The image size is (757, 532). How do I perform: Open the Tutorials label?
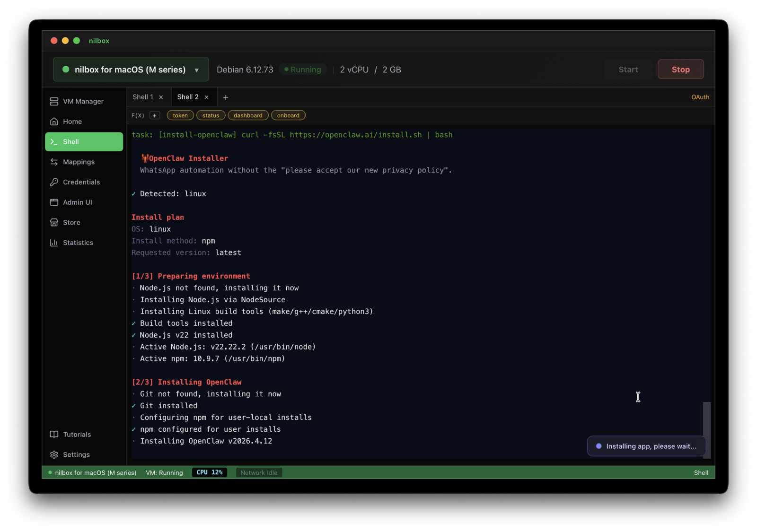point(77,435)
